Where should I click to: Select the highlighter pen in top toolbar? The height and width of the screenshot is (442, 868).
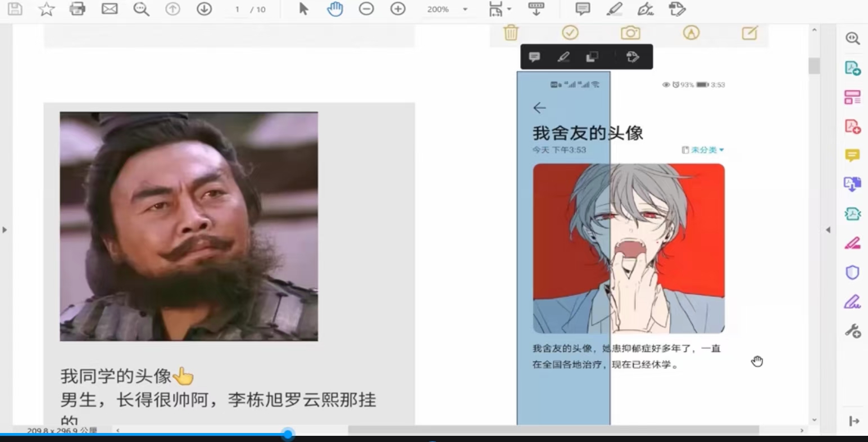coord(614,9)
